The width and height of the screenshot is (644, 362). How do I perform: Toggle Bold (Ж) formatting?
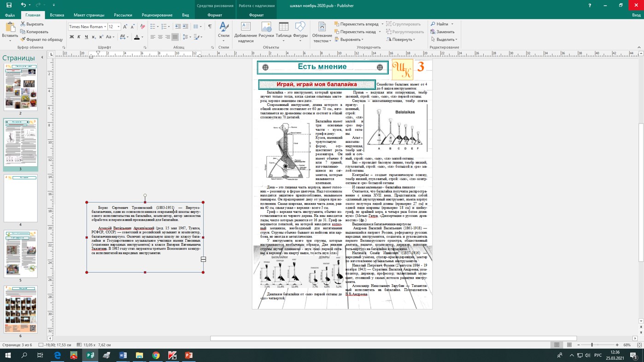(x=71, y=37)
